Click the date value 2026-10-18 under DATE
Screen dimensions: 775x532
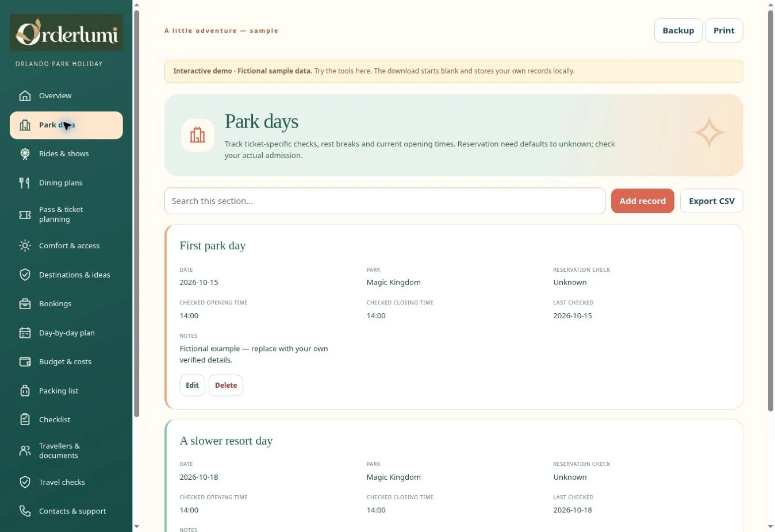coord(199,477)
